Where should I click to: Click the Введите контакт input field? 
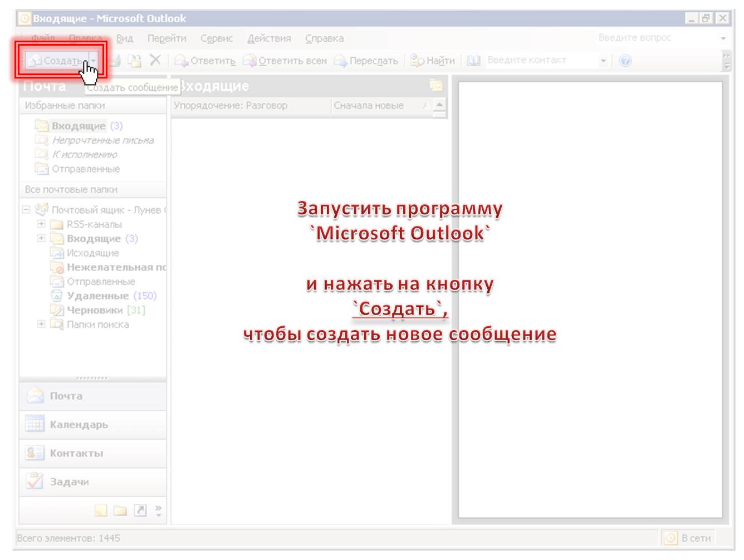click(x=541, y=60)
